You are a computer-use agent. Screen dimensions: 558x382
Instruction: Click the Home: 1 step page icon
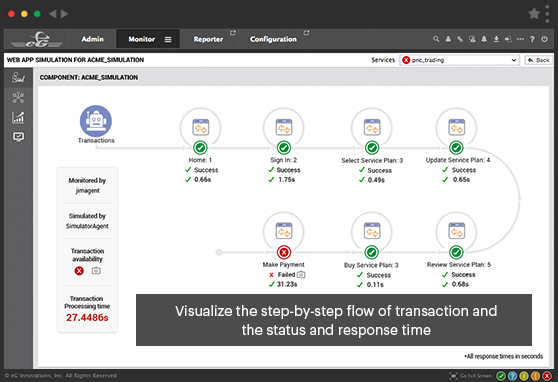click(201, 127)
